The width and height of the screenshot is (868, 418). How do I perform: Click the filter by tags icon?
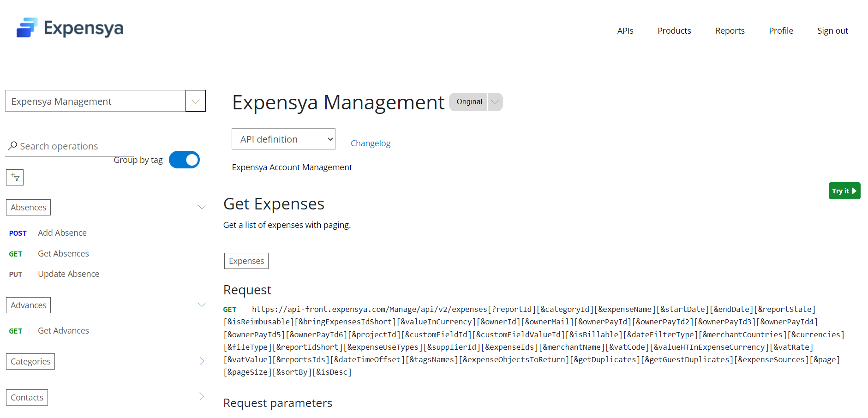click(15, 177)
